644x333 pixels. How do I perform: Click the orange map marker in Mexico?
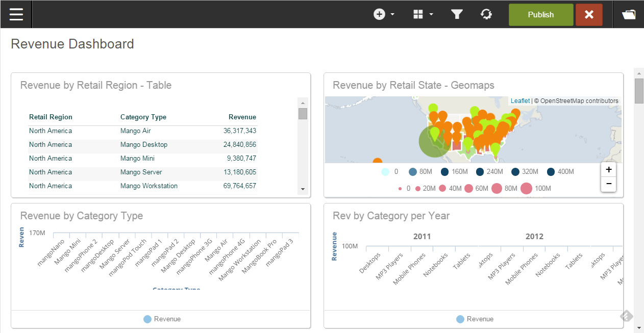coord(377,161)
